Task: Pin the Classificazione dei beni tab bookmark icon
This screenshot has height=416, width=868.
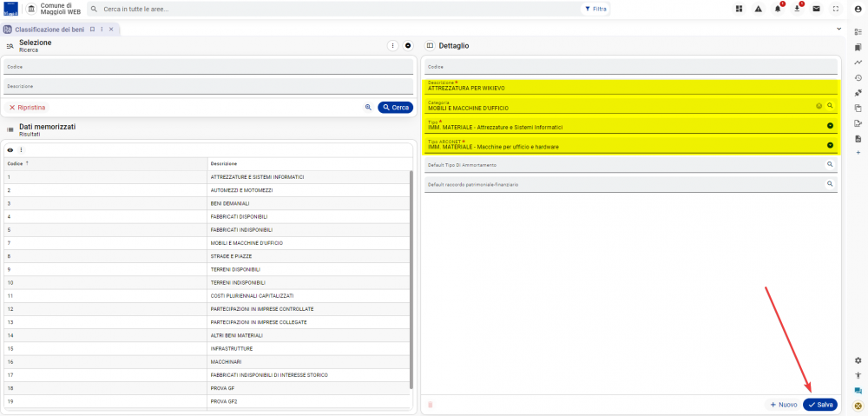Action: [x=93, y=30]
